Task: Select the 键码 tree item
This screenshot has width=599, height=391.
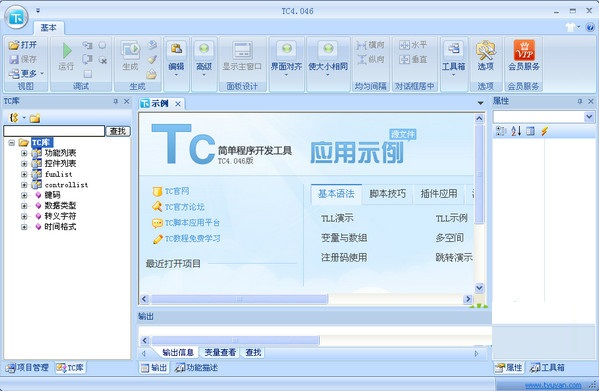Action: click(52, 195)
